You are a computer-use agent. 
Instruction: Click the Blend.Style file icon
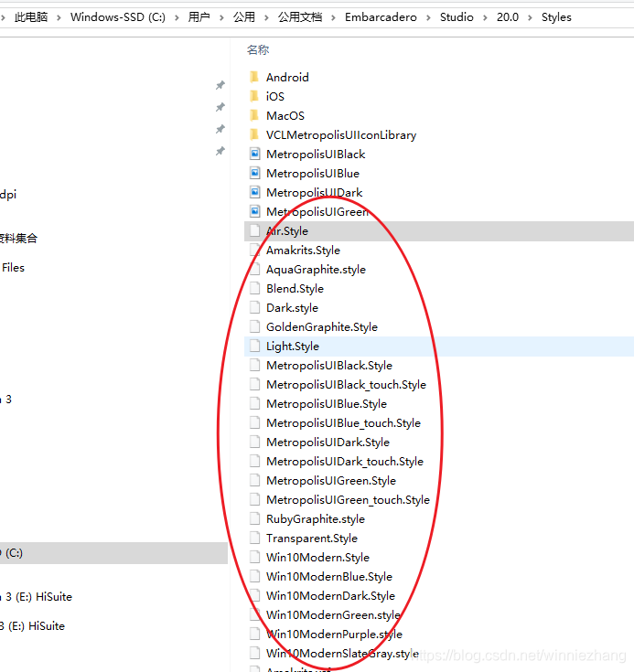(x=255, y=288)
